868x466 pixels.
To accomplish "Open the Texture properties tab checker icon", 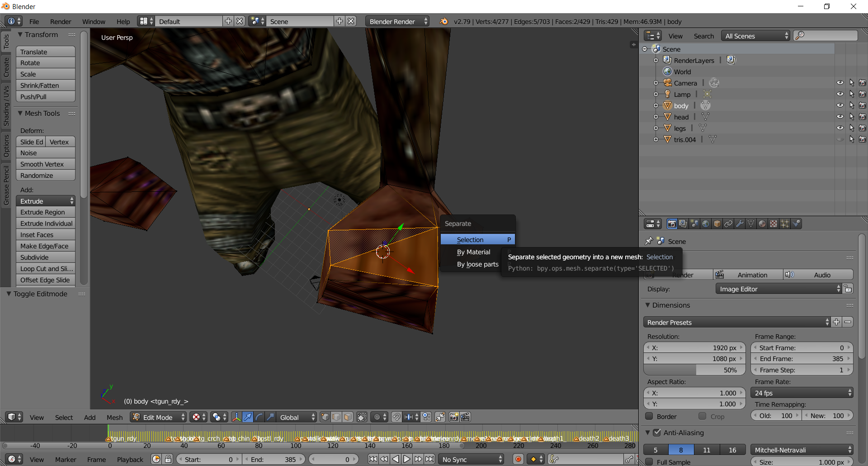I will [x=774, y=224].
